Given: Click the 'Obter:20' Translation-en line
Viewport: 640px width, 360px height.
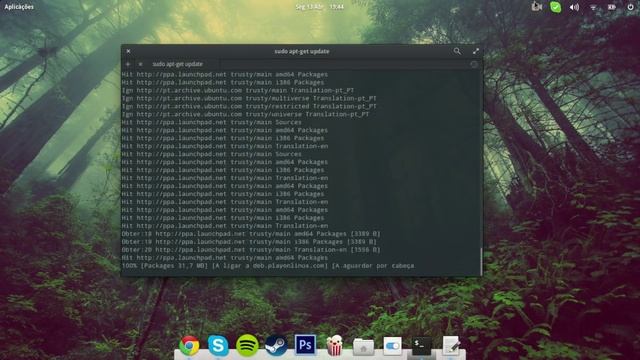Looking at the screenshot, I should pyautogui.click(x=251, y=250).
